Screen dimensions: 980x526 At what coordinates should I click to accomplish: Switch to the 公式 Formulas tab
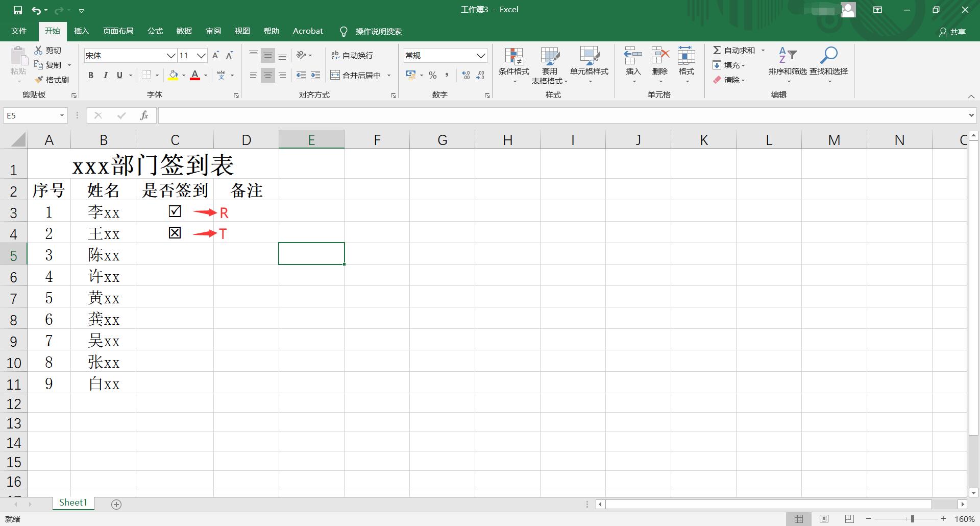tap(155, 31)
